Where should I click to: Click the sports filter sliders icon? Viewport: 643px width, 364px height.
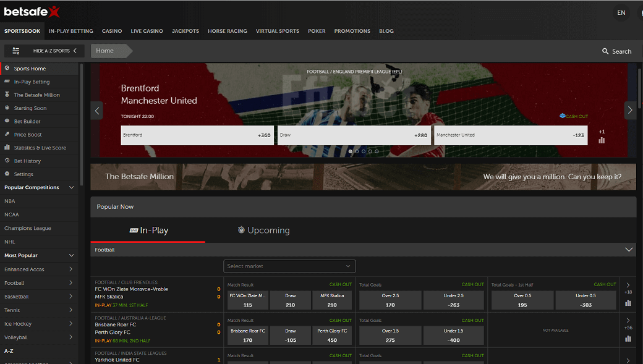coord(15,51)
